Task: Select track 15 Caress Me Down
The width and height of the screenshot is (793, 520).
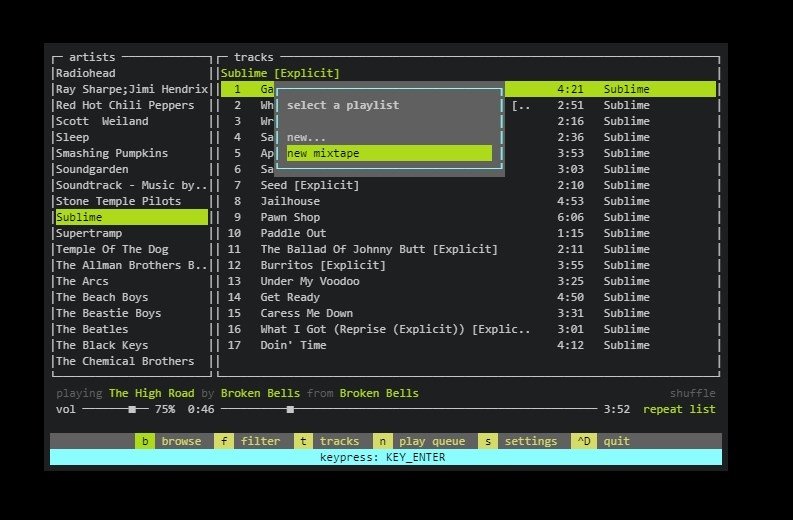Action: pos(468,313)
